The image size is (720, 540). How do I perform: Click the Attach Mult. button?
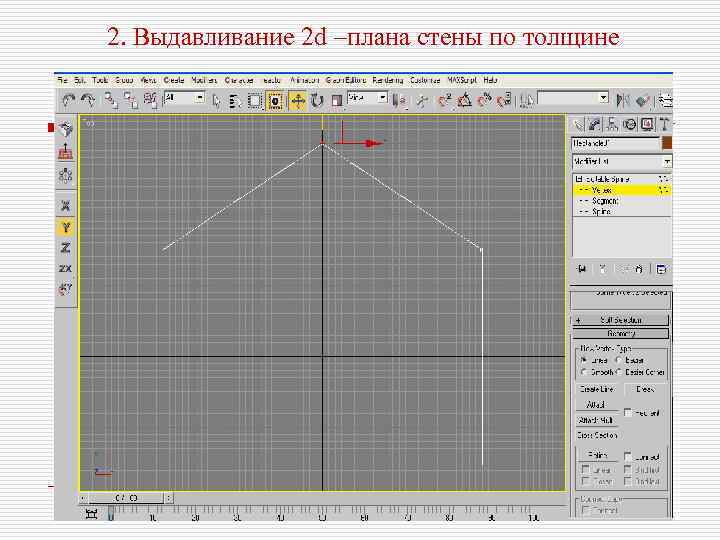click(597, 420)
